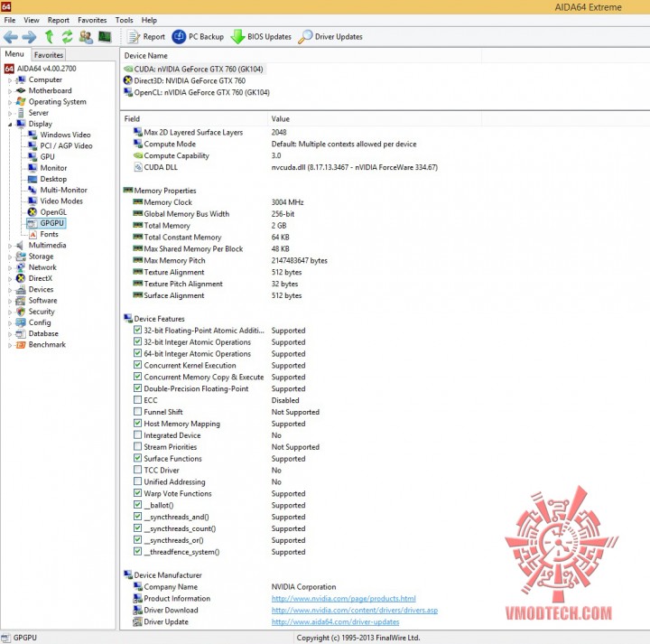Click the AIDA64 v4.00.2700 root node
Image resolution: width=650 pixels, height=644 pixels.
point(46,69)
